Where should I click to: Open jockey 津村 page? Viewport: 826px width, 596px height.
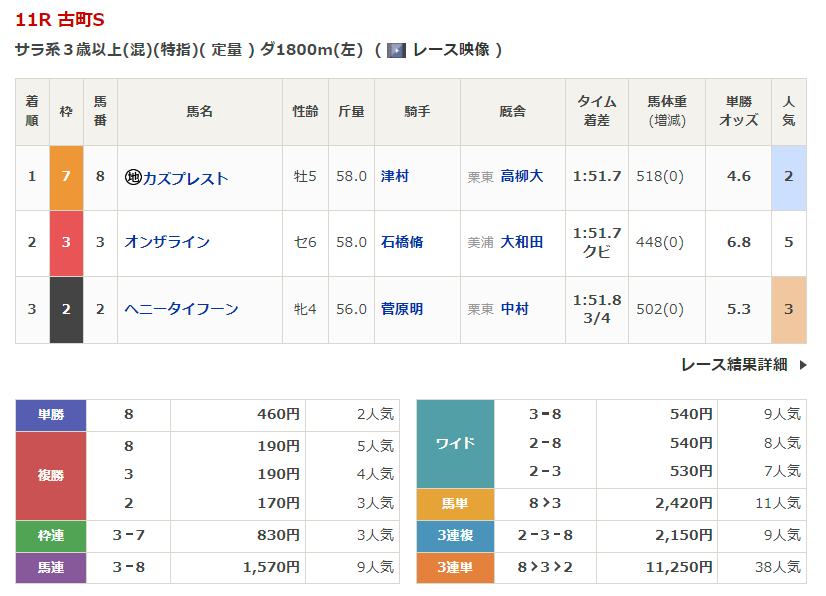point(395,176)
